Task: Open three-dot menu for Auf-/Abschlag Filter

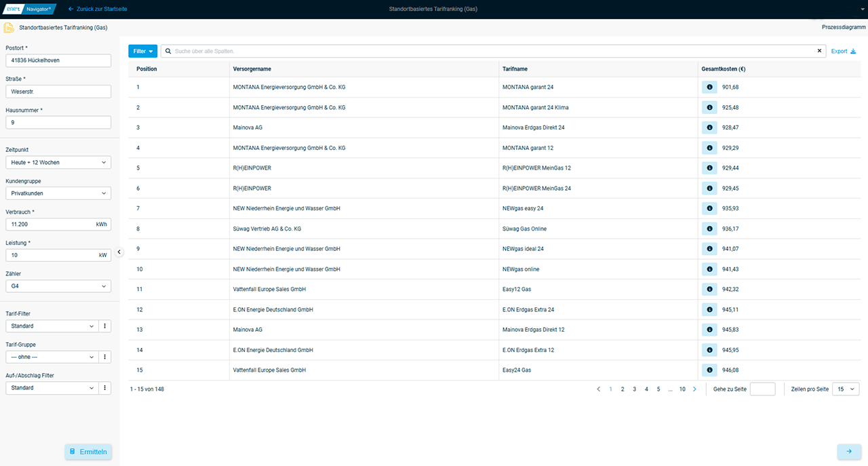Action: (105, 388)
